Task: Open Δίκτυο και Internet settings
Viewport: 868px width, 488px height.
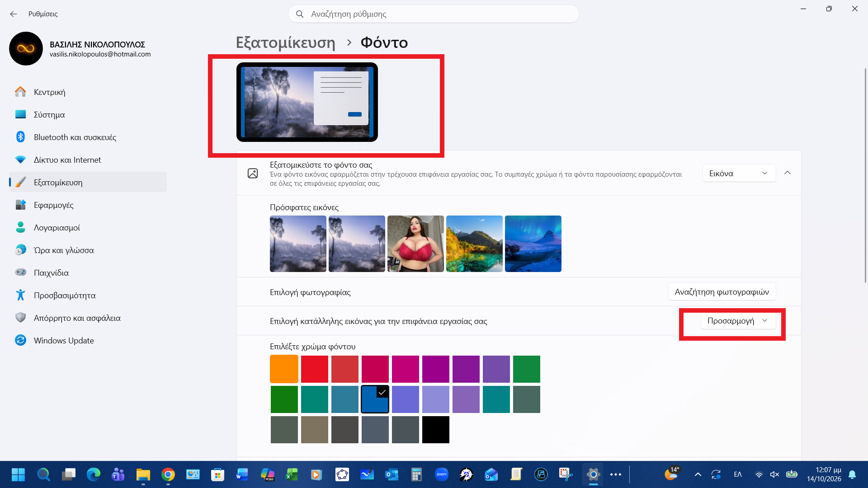Action: pyautogui.click(x=88, y=160)
